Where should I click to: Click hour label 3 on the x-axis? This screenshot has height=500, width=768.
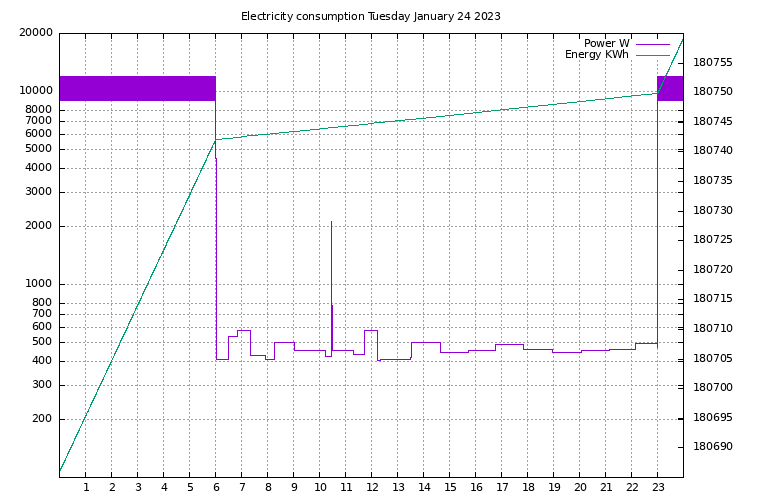pyautogui.click(x=138, y=487)
